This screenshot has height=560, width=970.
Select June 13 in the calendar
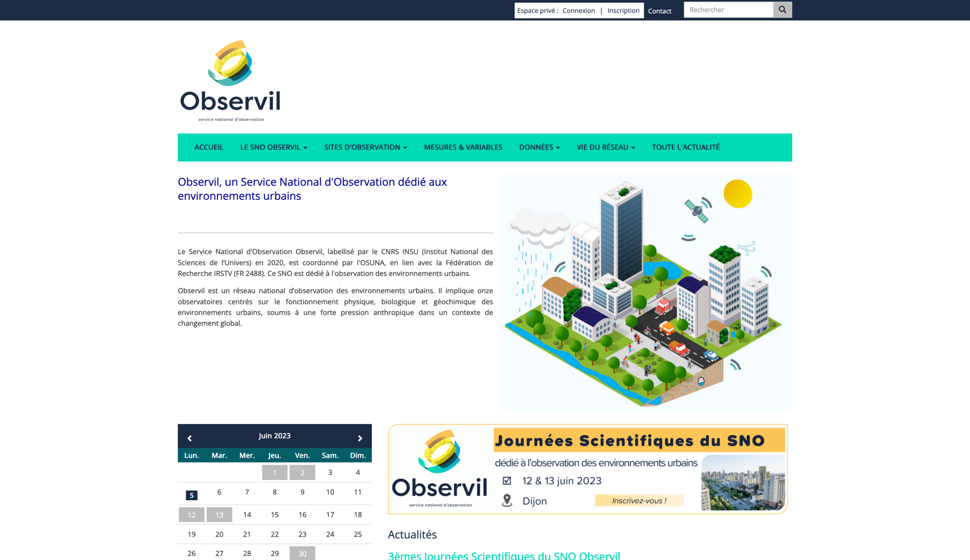219,515
